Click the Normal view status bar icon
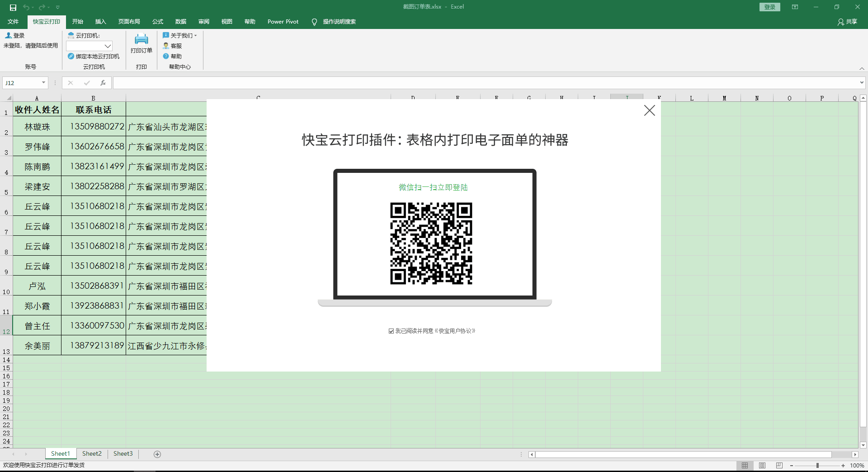868x472 pixels. 745,466
